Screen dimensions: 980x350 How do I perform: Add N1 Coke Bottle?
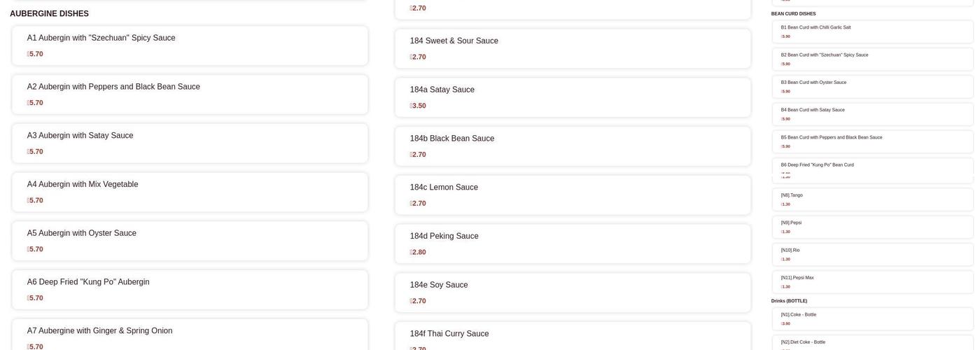click(x=872, y=318)
